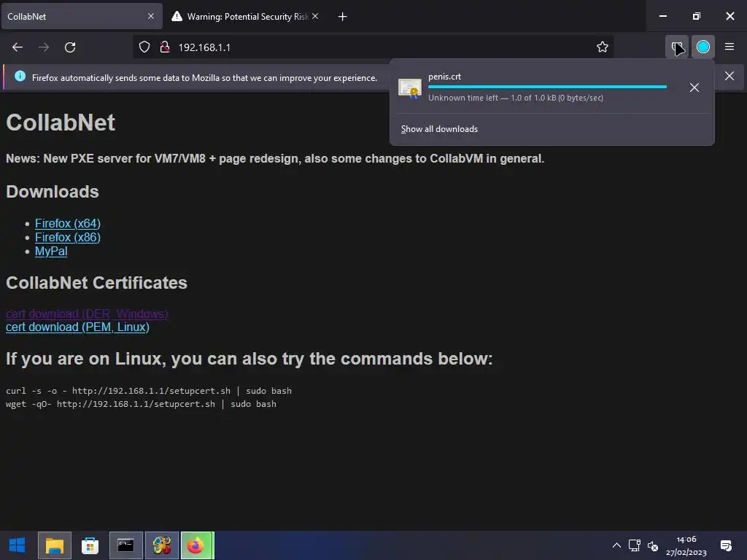
Task: Dismiss the Firefox data notification bar
Action: (x=729, y=76)
